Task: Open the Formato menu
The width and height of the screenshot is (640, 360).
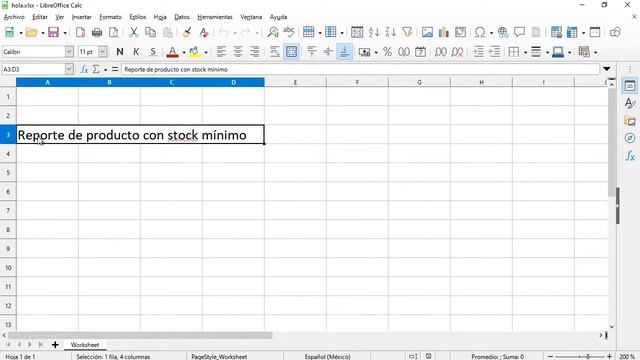Action: pyautogui.click(x=111, y=17)
